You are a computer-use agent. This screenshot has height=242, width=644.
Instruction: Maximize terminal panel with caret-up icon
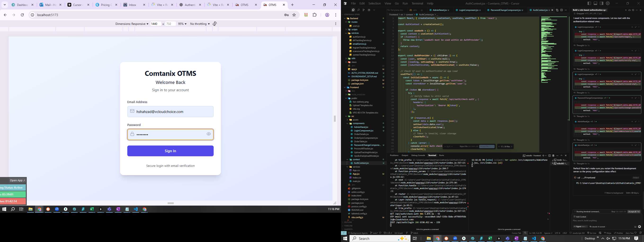tap(562, 156)
